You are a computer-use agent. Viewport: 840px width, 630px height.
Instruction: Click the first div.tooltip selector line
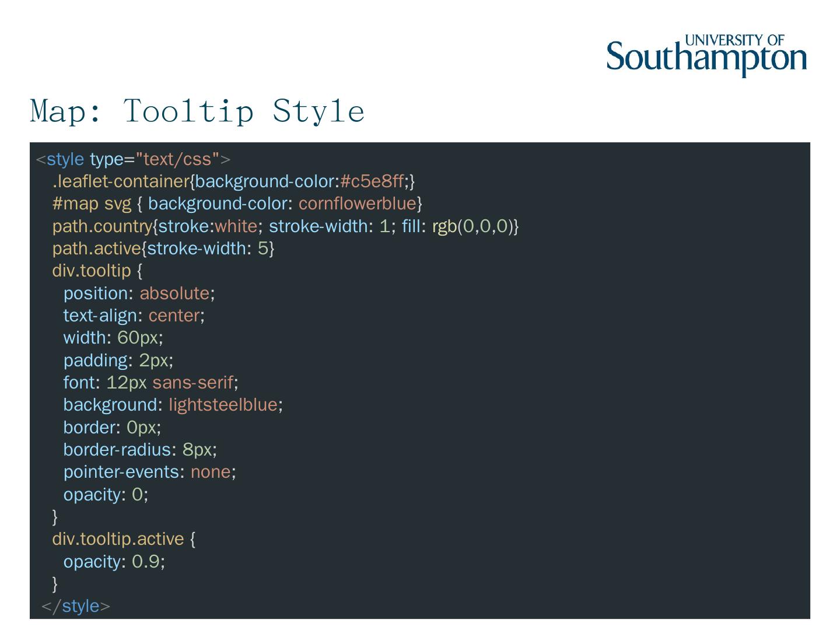pos(97,271)
